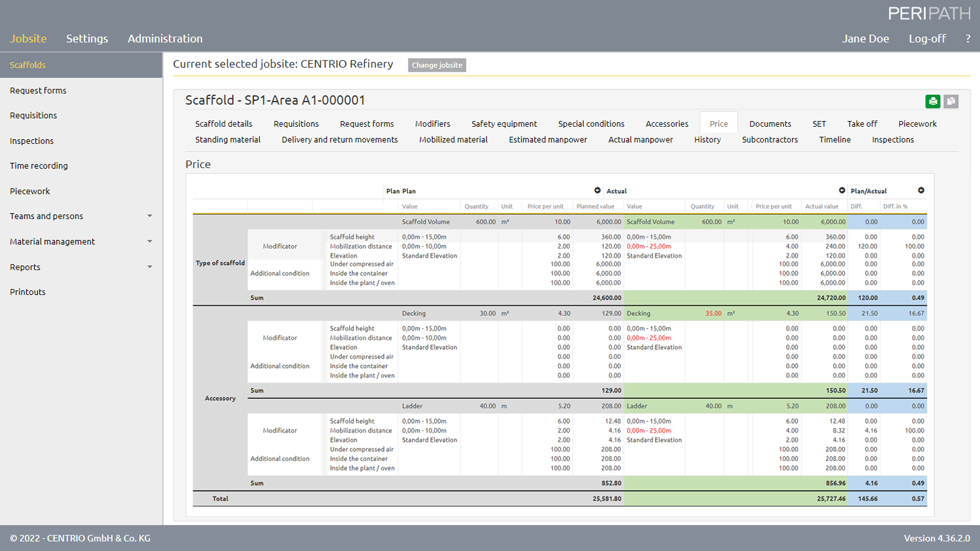Collapse the Plan column group arrow

597,190
